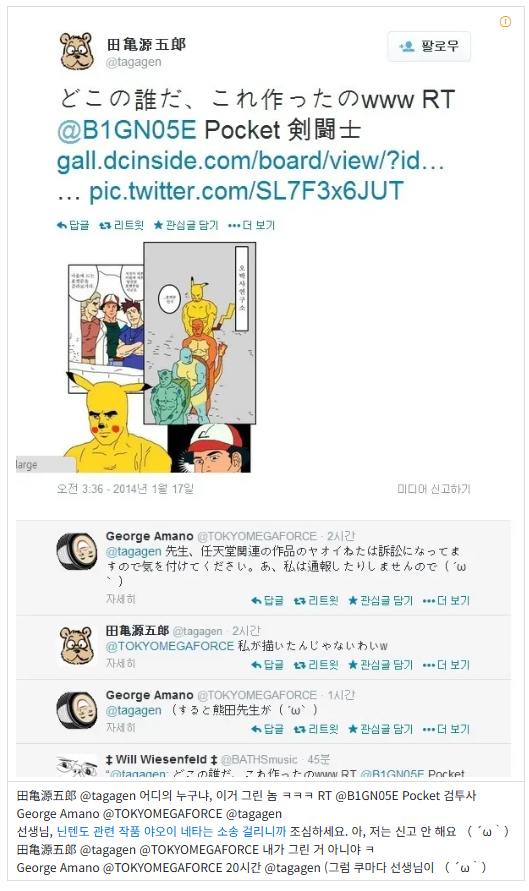
Task: Reply (답글) to George Amano's first reply
Action: click(x=267, y=600)
